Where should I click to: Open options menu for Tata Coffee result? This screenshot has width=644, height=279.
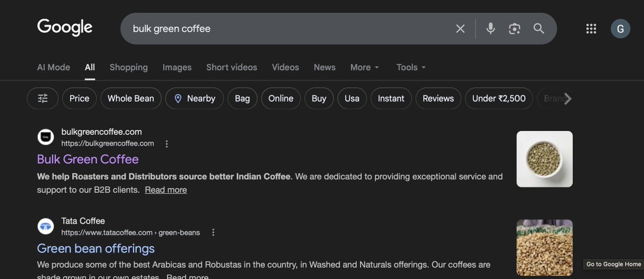click(213, 233)
